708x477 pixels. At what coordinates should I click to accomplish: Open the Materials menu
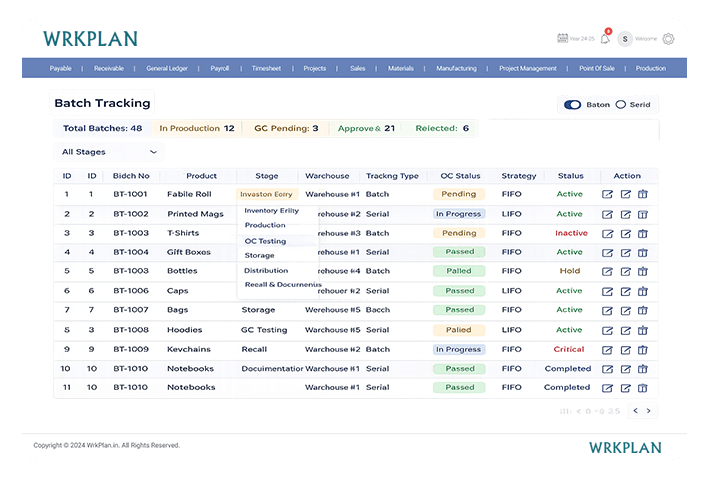point(401,68)
